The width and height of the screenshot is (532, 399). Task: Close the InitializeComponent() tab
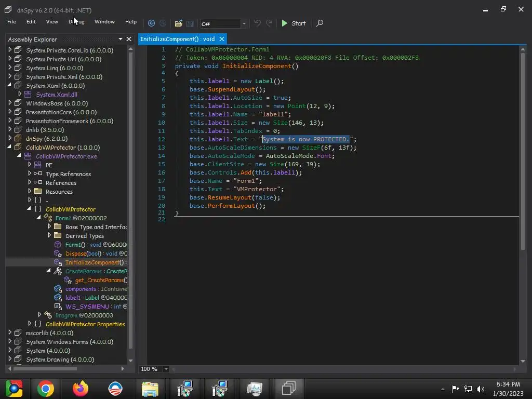tap(221, 39)
